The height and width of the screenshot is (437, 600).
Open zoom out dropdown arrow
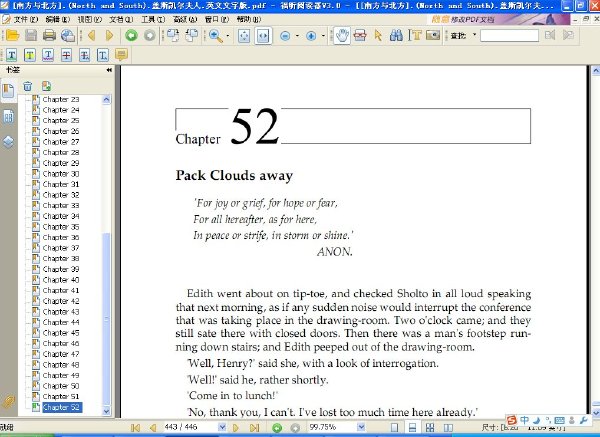tap(297, 36)
